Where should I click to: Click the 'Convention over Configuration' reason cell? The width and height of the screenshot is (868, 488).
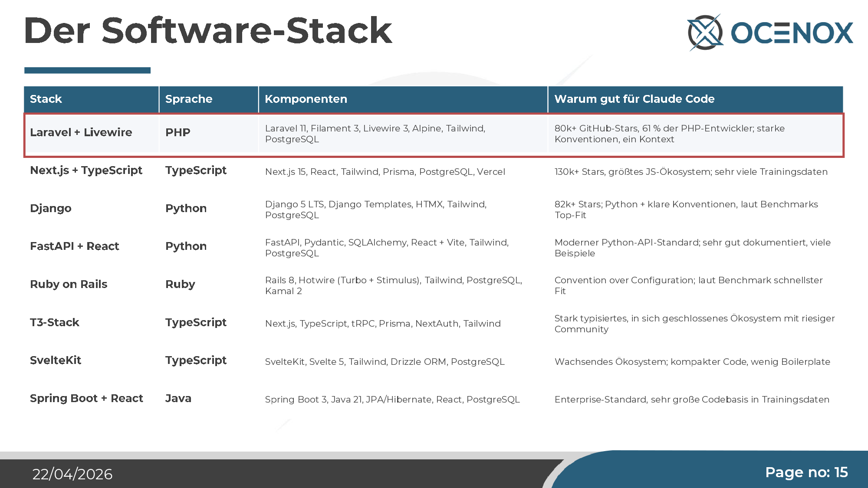pyautogui.click(x=696, y=285)
